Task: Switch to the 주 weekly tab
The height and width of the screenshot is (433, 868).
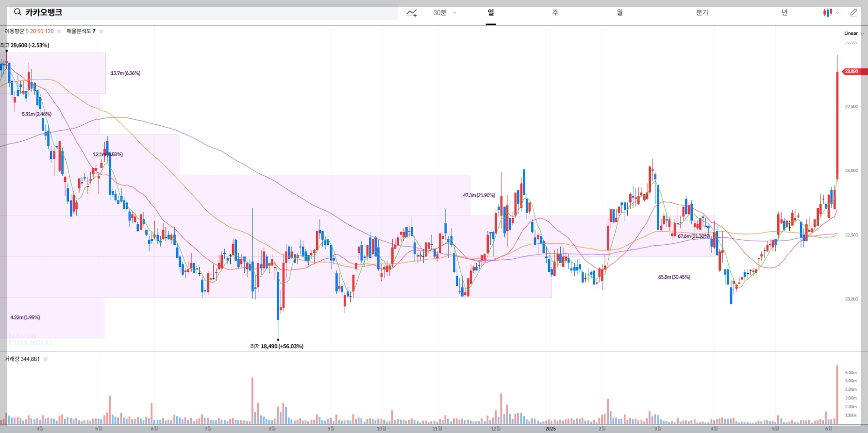Action: click(555, 13)
